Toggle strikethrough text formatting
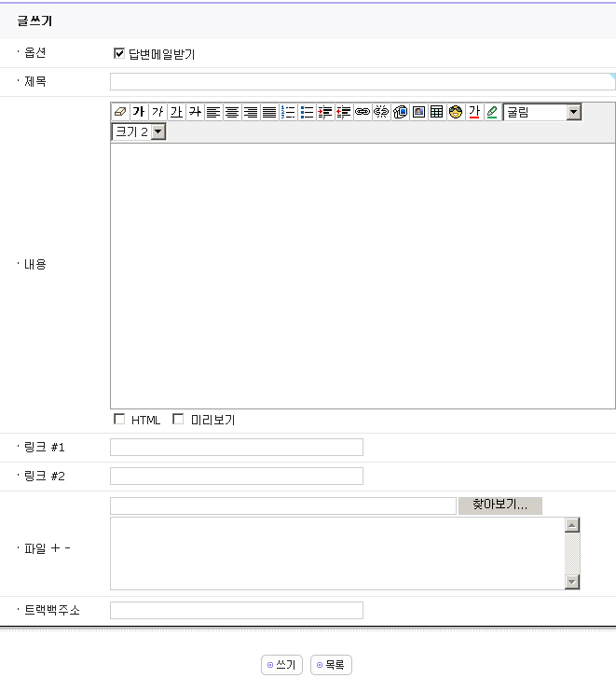 [195, 112]
